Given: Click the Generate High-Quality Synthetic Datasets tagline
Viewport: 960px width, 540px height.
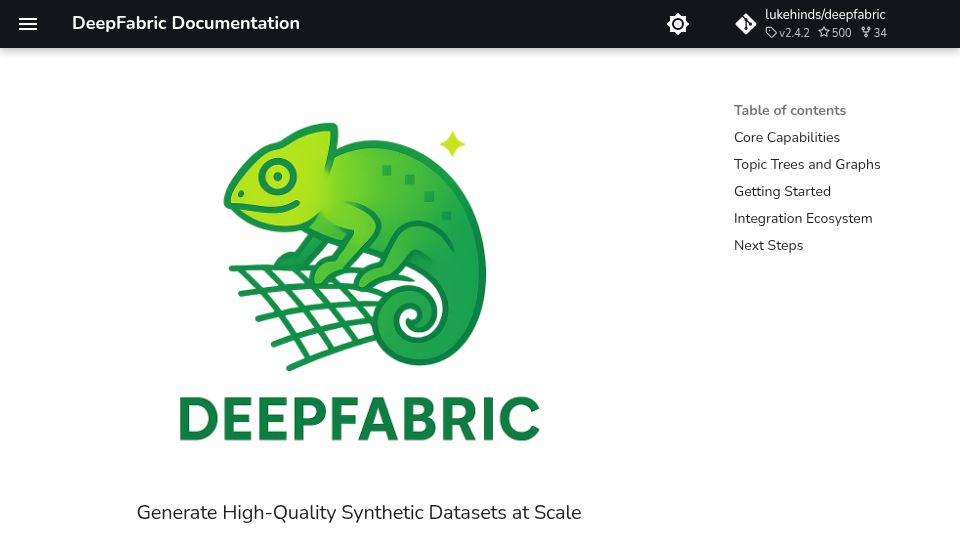Looking at the screenshot, I should coord(359,512).
